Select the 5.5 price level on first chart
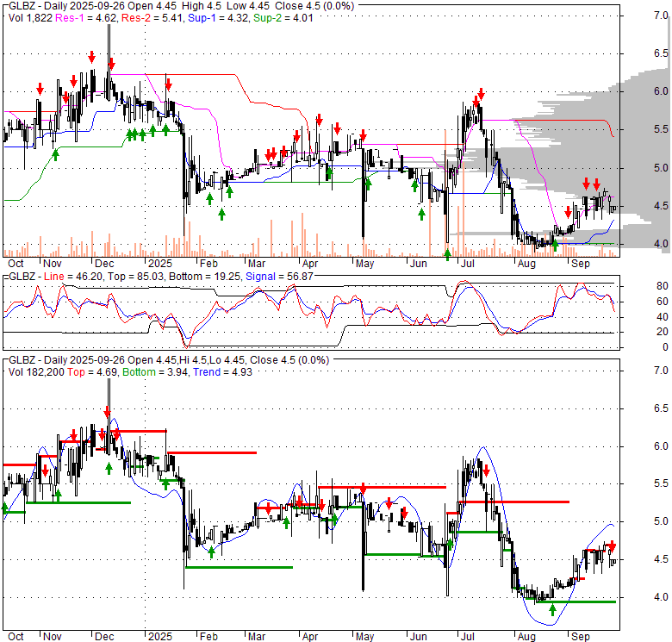The image size is (672, 642). (661, 129)
